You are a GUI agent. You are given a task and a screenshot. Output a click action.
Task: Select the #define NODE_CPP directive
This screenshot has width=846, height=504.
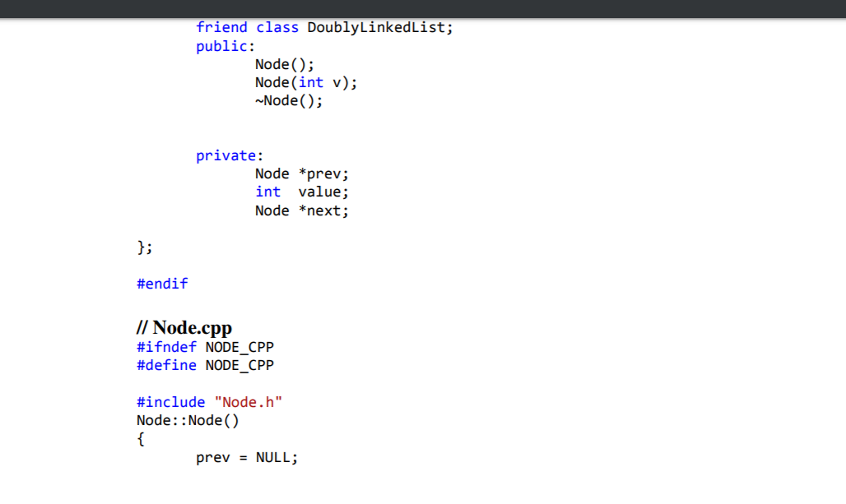[205, 365]
